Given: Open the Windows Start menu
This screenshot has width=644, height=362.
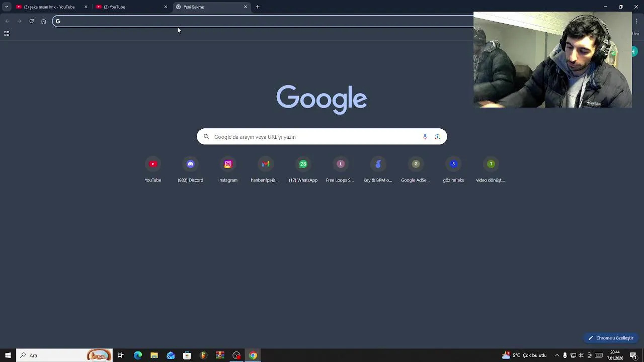Looking at the screenshot, I should pos(8,355).
